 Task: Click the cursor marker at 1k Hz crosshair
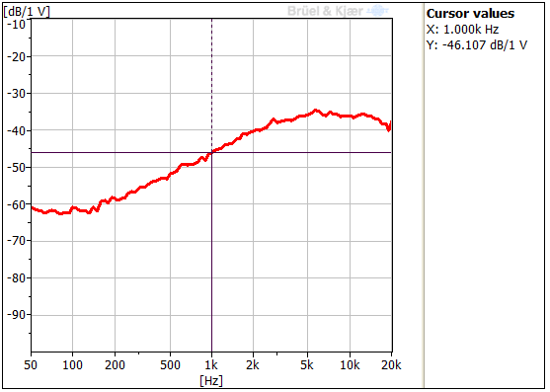(x=211, y=152)
